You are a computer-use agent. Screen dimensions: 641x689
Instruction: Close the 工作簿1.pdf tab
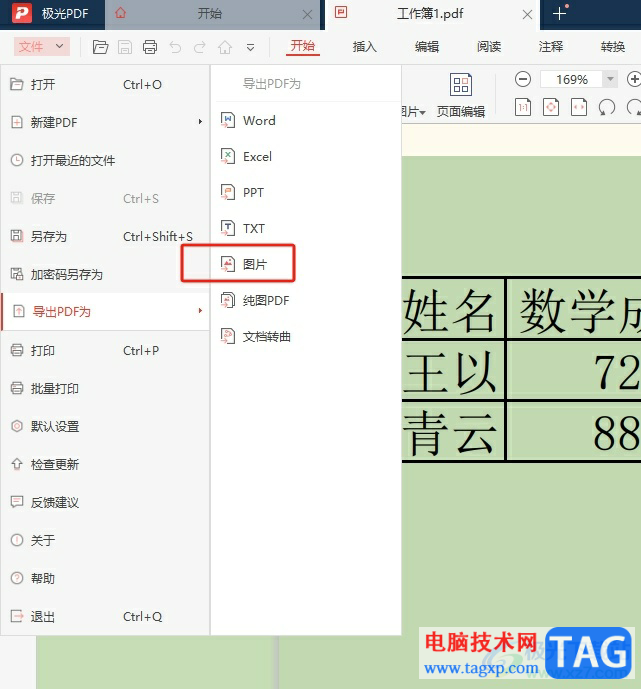click(x=527, y=15)
